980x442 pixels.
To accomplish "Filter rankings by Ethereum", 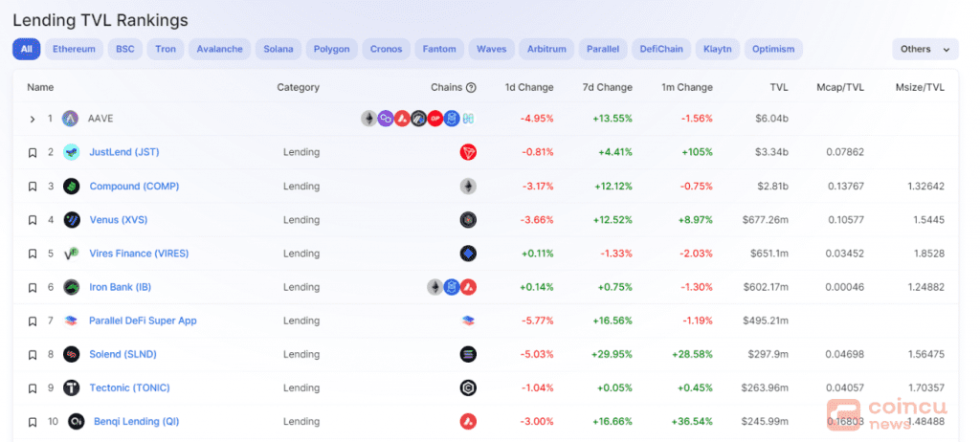I will tap(74, 49).
